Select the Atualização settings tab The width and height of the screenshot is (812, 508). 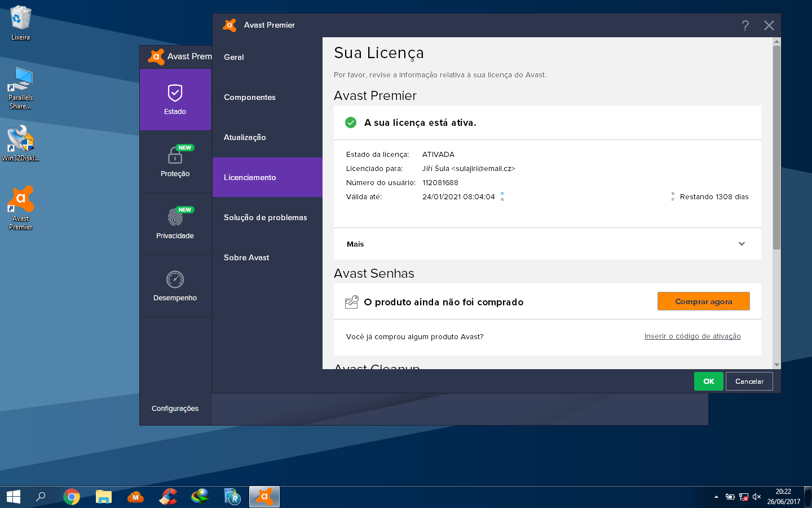pos(267,137)
